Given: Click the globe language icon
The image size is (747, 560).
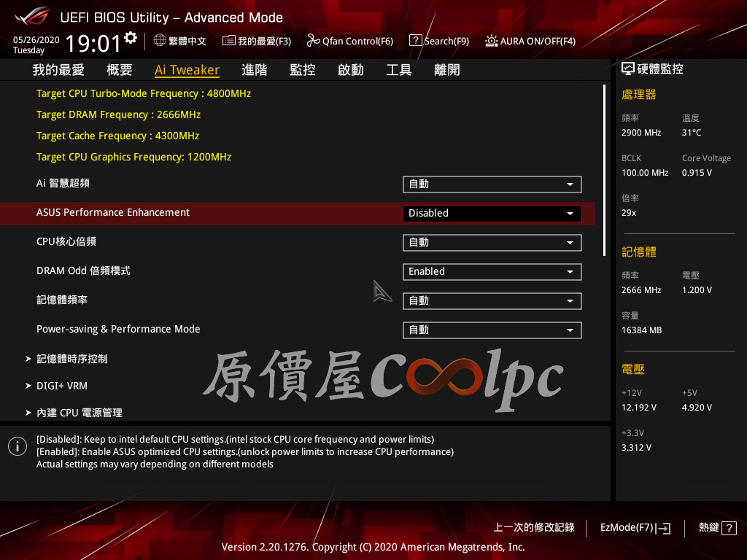Looking at the screenshot, I should [160, 41].
